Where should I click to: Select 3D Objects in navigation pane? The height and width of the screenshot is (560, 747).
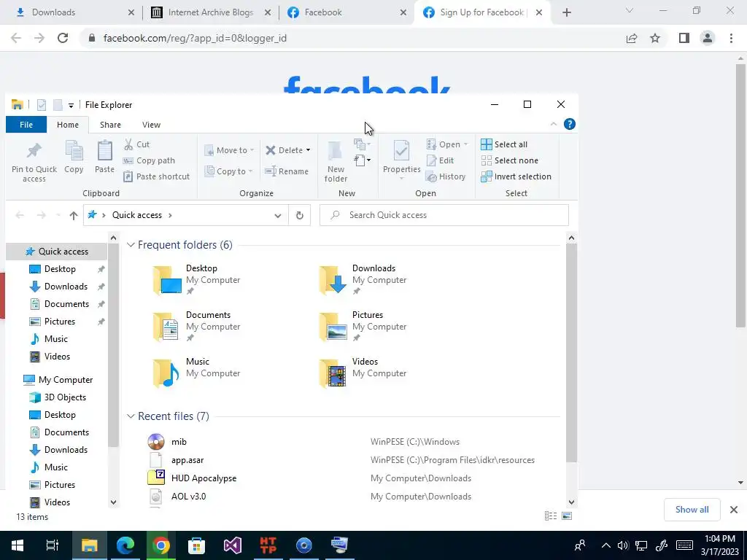[58, 397]
